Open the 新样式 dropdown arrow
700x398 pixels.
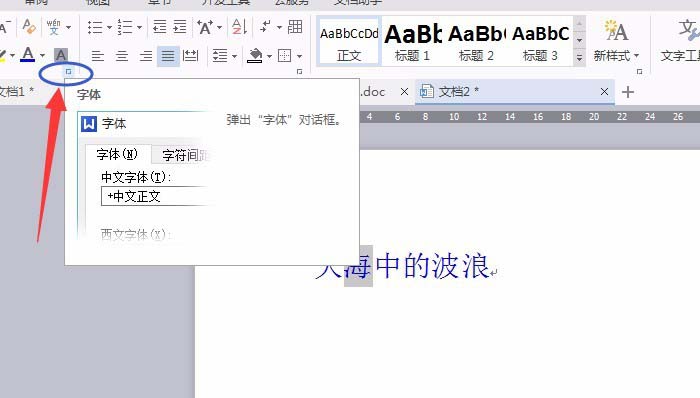click(637, 56)
